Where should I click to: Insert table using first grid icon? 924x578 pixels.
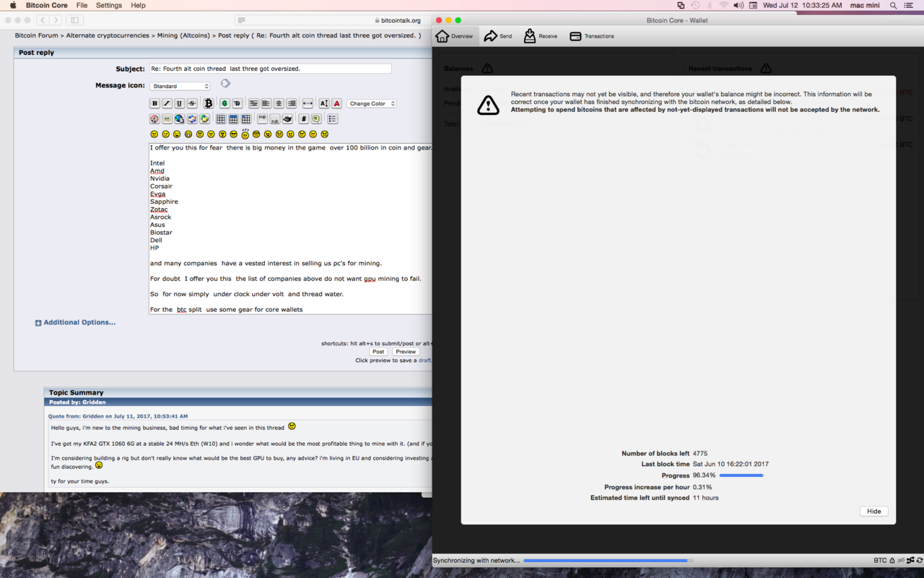[221, 118]
